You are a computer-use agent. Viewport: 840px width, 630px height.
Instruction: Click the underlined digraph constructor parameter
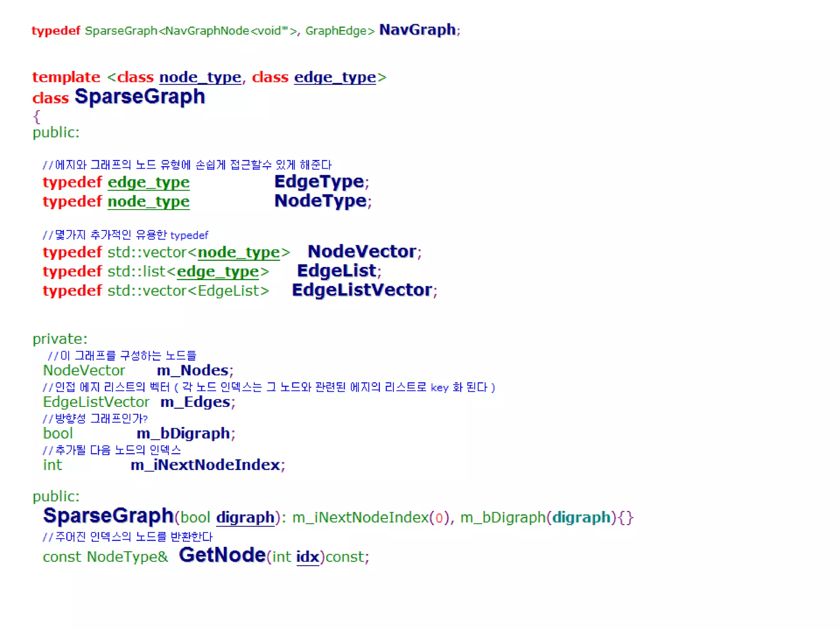245,517
